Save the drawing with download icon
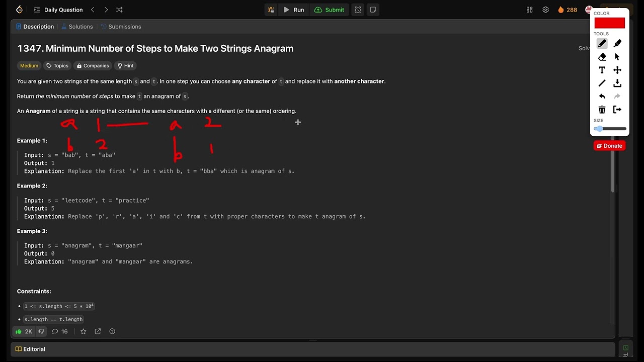The height and width of the screenshot is (362, 644). click(x=617, y=83)
